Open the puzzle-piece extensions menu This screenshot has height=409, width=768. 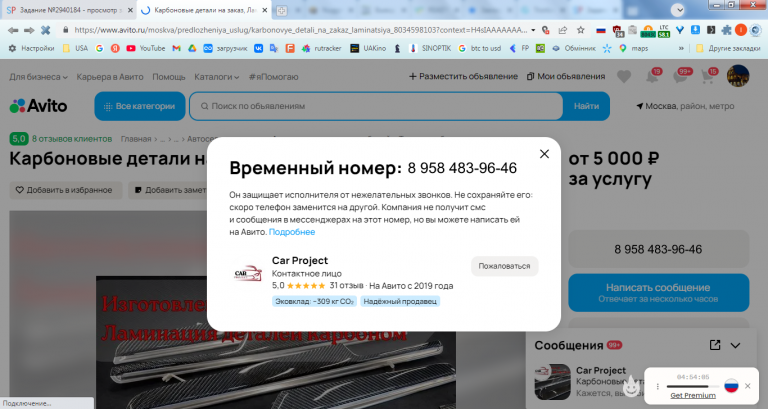[726, 30]
